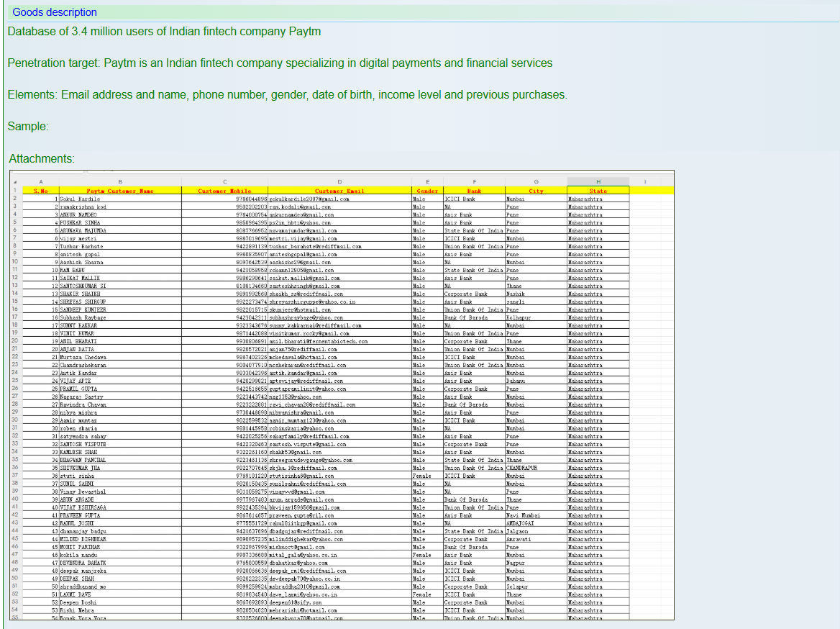Click the City header cell
This screenshot has height=629, width=840.
point(536,191)
